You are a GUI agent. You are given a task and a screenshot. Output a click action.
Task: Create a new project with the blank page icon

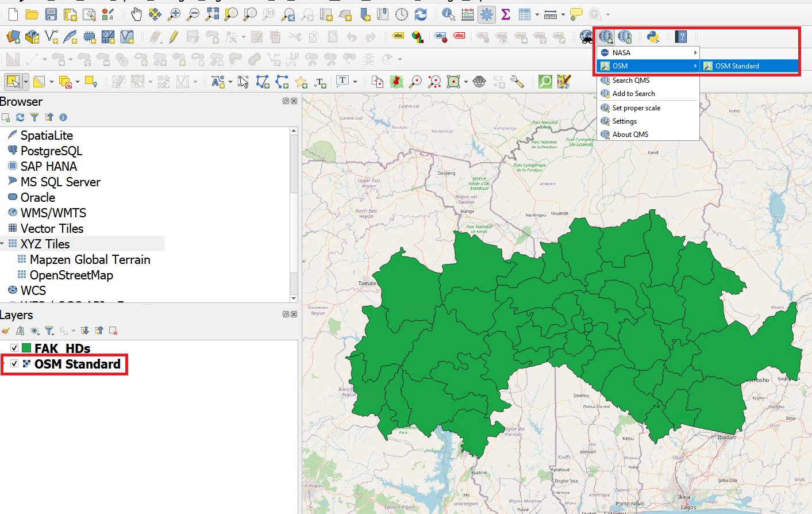click(x=13, y=14)
